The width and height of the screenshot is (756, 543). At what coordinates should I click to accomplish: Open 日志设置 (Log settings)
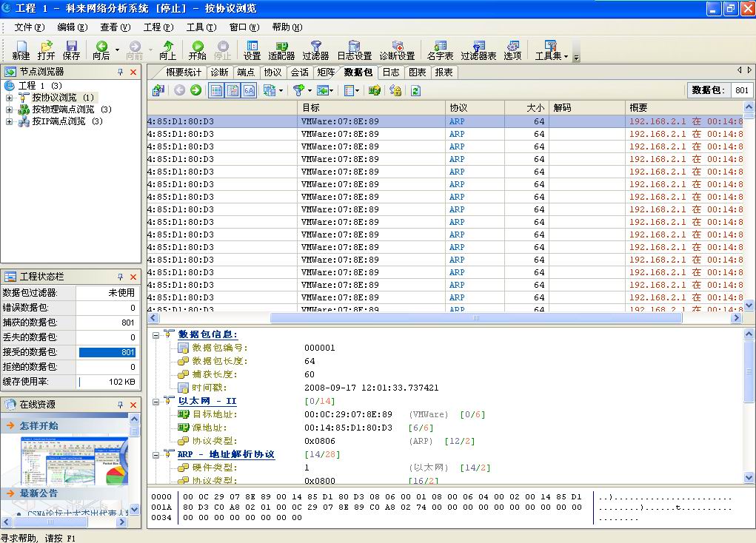point(354,50)
